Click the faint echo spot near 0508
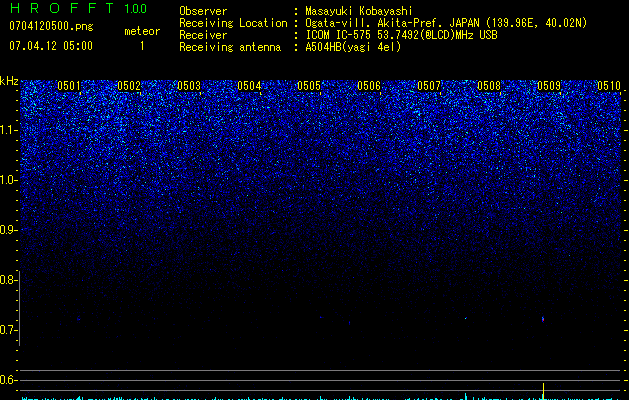The image size is (629, 400). pos(465,318)
